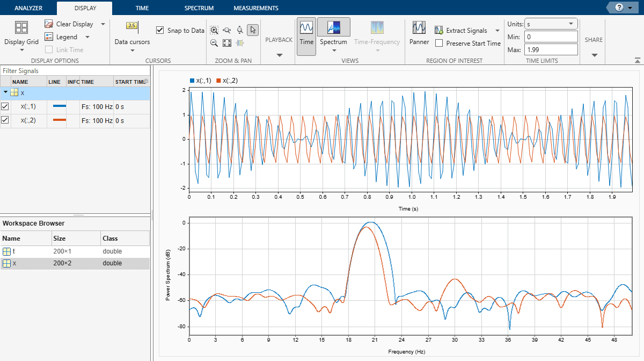644x361 pixels.
Task: Click the Filter Signals search box
Action: pos(74,70)
